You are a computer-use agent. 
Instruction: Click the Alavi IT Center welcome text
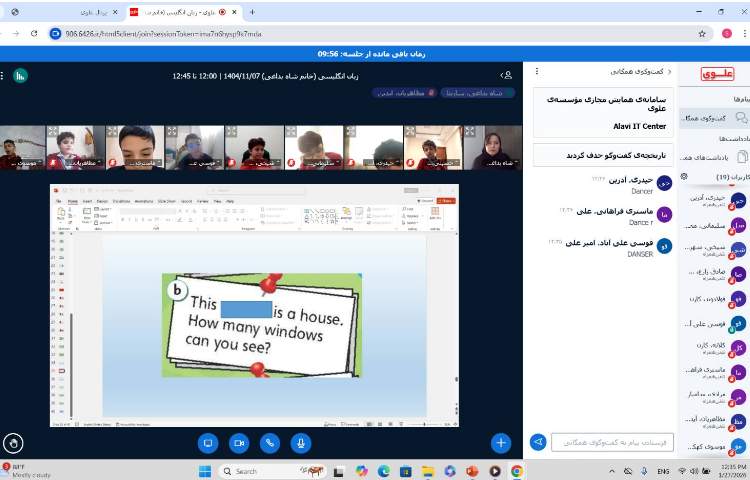coord(640,126)
